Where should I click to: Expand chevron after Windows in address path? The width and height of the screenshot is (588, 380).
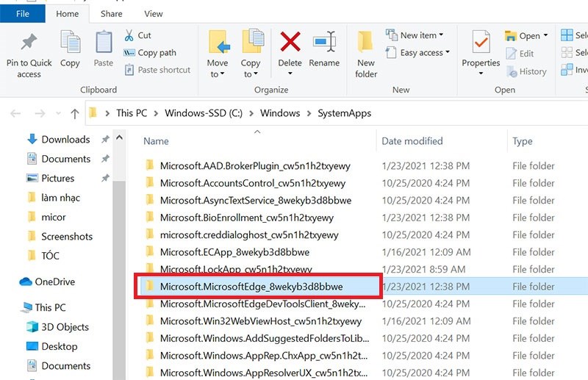coord(309,113)
